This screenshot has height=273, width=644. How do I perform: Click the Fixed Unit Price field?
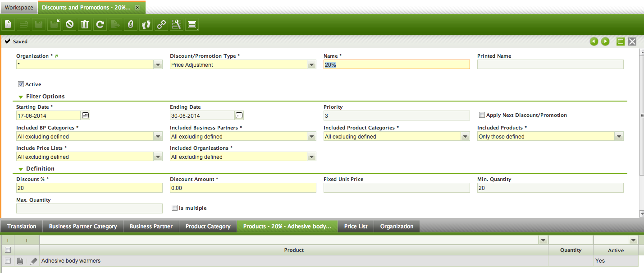[397, 188]
